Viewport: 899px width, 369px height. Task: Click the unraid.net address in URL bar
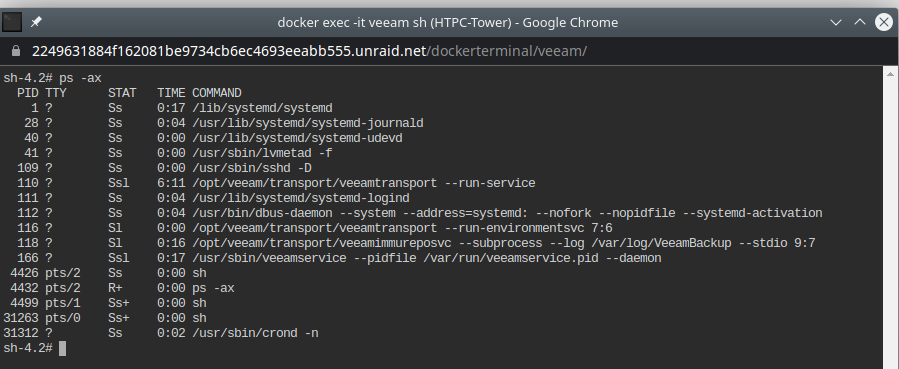[x=229, y=51]
